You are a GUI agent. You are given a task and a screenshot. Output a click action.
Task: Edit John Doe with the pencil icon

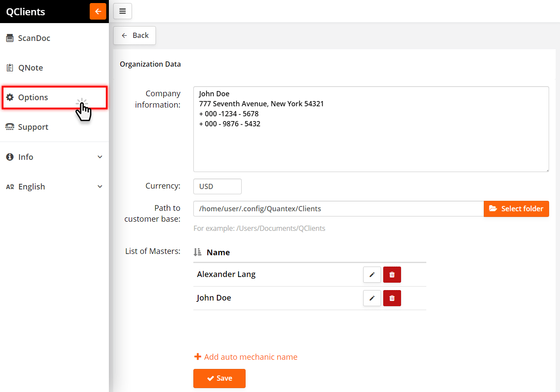click(372, 298)
